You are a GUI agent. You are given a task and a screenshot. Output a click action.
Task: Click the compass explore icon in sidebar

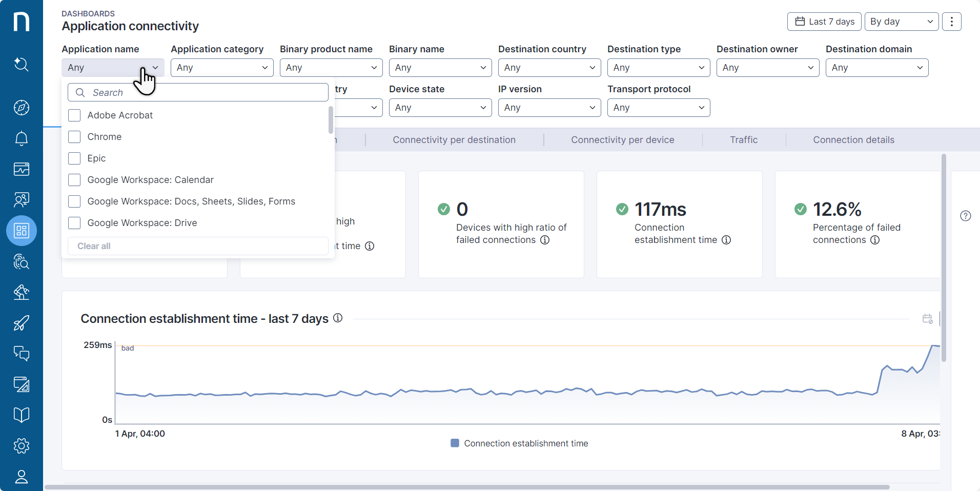click(x=21, y=108)
